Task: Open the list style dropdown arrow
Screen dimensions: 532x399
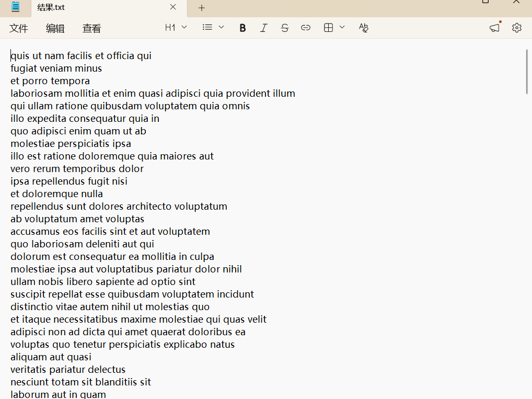Action: (x=221, y=27)
